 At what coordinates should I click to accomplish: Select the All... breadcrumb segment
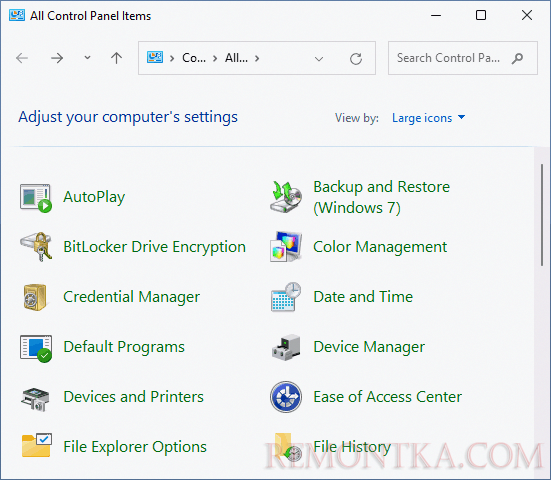pyautogui.click(x=236, y=58)
